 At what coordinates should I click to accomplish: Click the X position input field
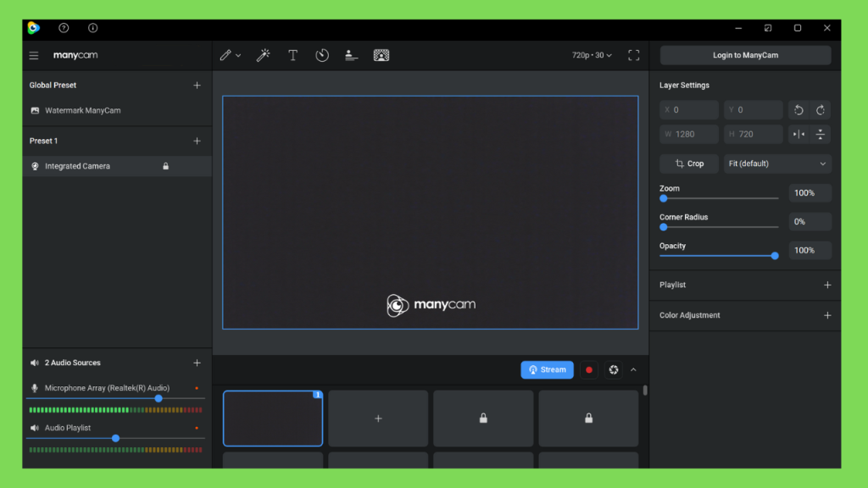pyautogui.click(x=689, y=110)
